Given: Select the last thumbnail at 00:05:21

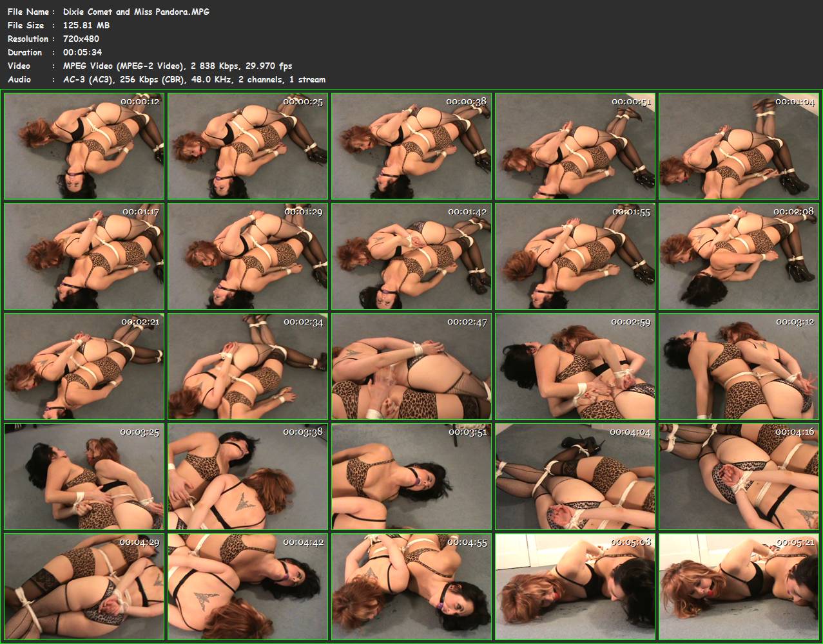Looking at the screenshot, I should click(x=739, y=587).
